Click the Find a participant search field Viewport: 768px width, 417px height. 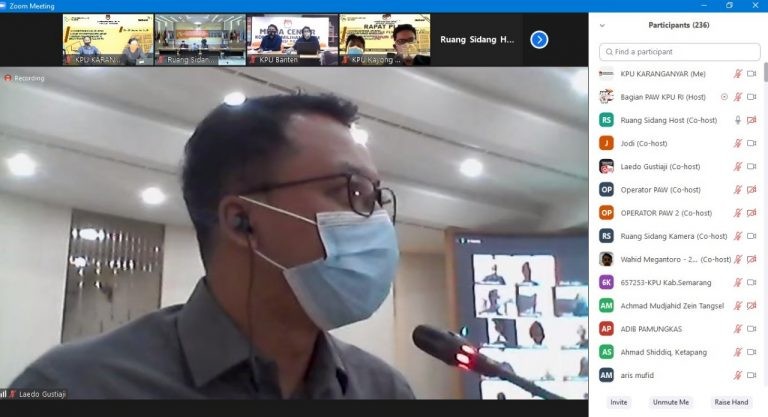pos(682,52)
